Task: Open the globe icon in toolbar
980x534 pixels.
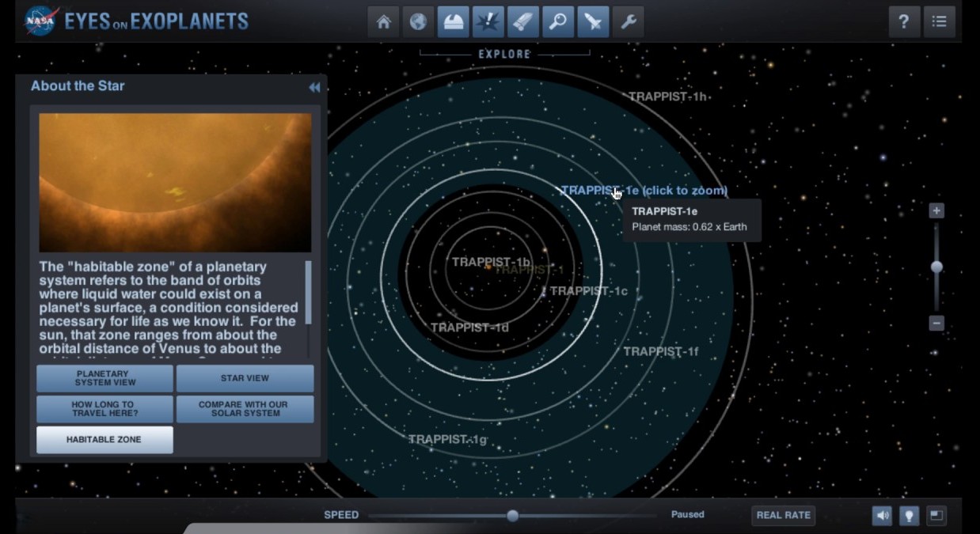Action: [x=418, y=22]
